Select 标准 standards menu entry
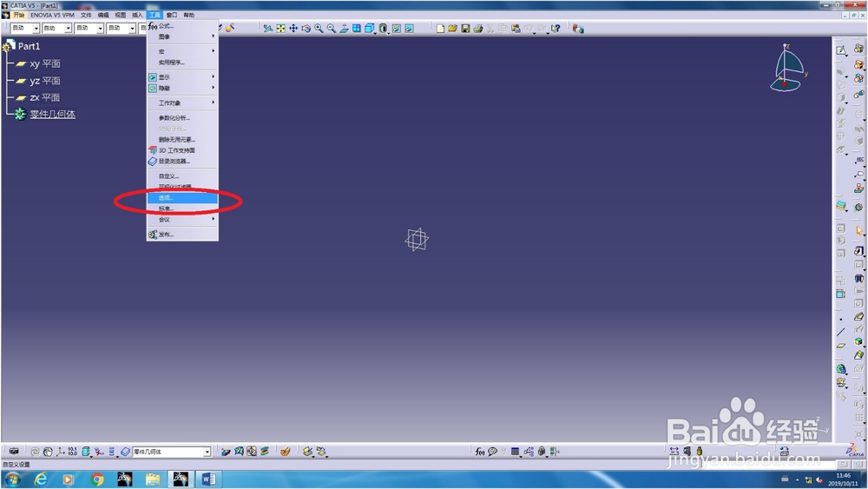 pyautogui.click(x=182, y=208)
